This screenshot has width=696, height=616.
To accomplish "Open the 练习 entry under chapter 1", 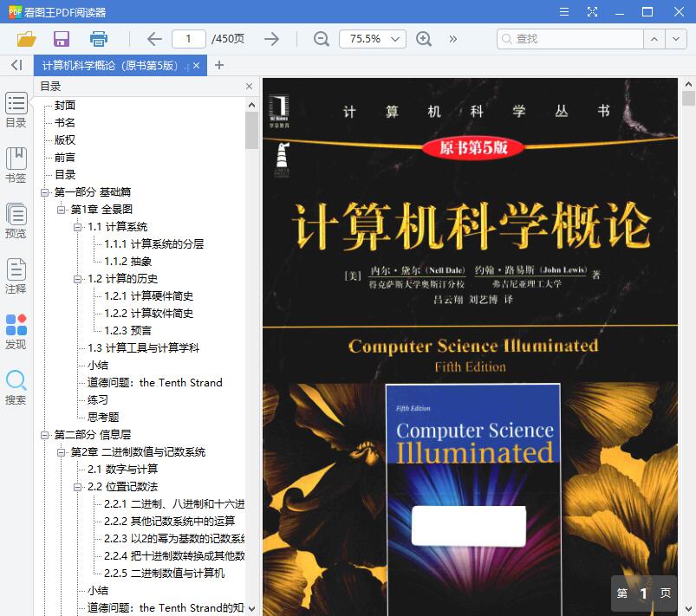I will (x=98, y=400).
